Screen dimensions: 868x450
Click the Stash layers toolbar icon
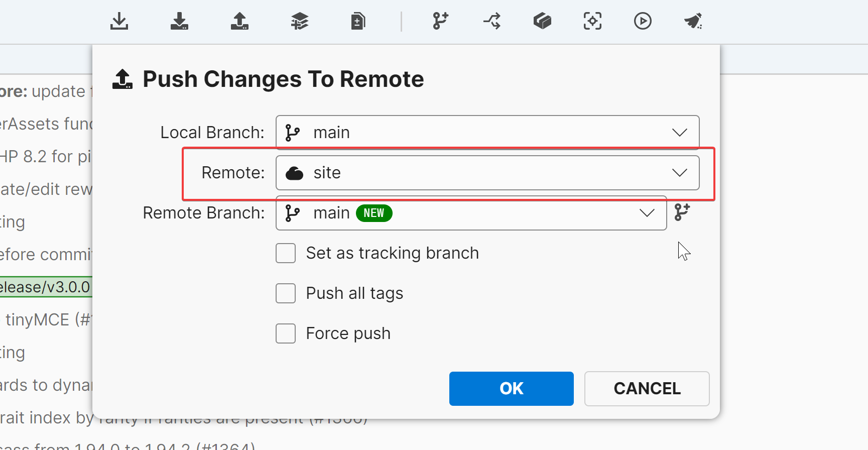pos(300,21)
